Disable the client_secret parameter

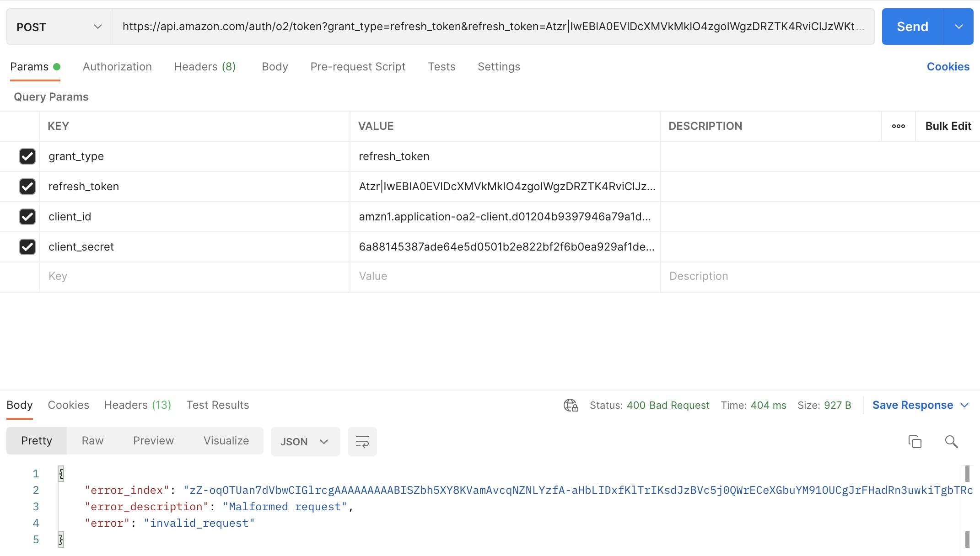coord(27,247)
